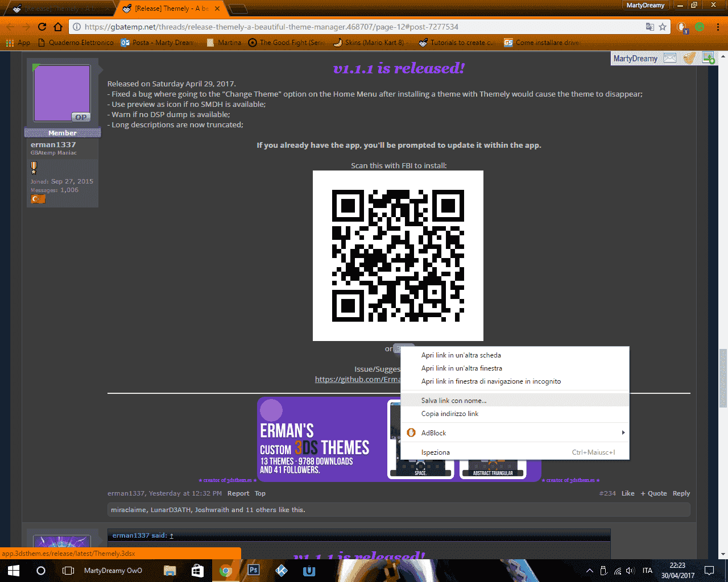Viewport: 728px width, 582px height.
Task: Click the address bar URL field
Action: (364, 27)
